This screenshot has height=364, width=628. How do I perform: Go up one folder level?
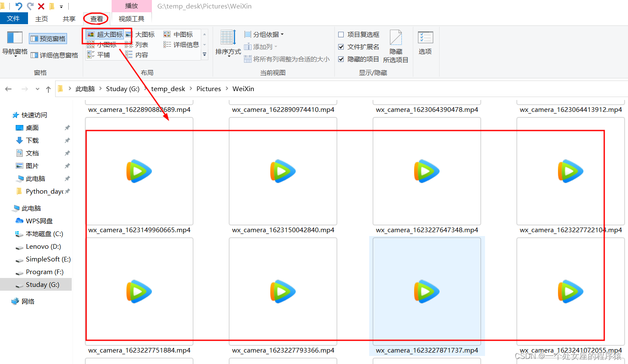tap(48, 89)
